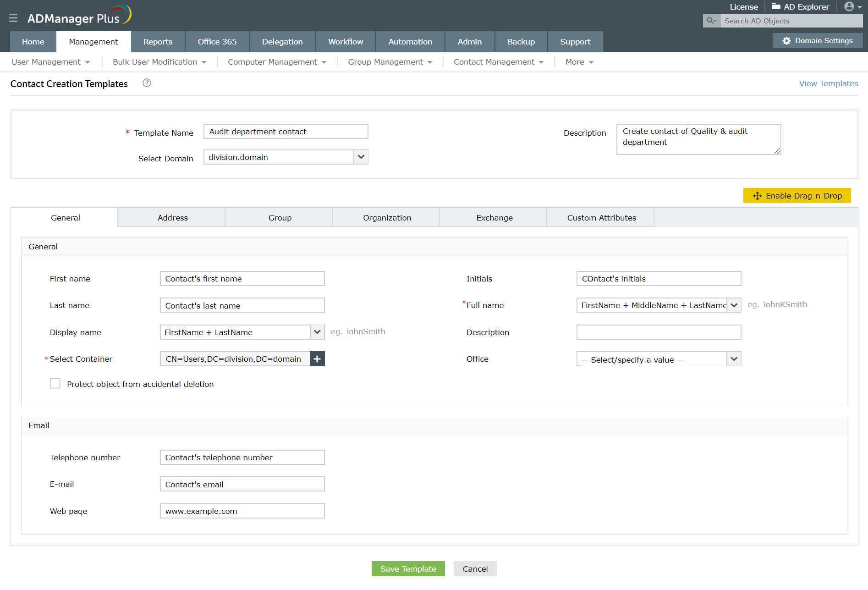Open the Full name format dropdown
Screen dimensions: 868x590
coord(734,305)
